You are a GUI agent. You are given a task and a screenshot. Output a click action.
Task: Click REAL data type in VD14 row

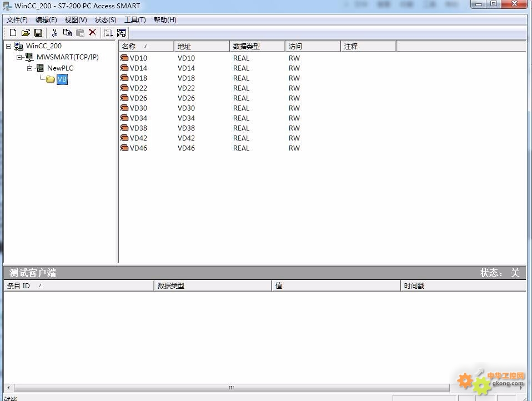[x=241, y=68]
